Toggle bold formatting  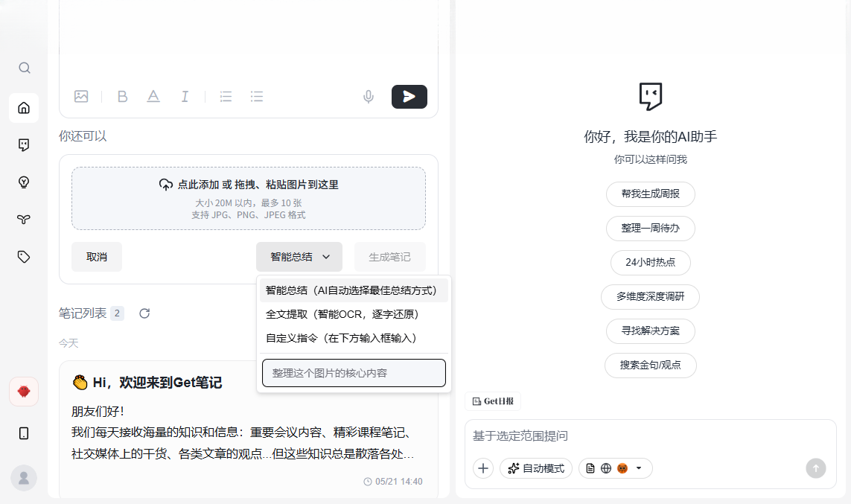click(x=123, y=97)
